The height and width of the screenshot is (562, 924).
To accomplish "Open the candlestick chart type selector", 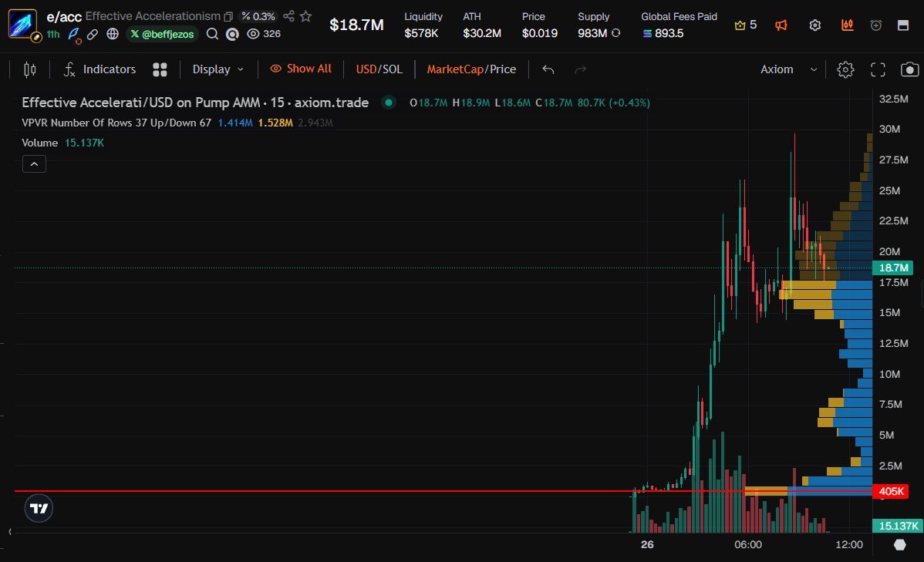I will [29, 69].
